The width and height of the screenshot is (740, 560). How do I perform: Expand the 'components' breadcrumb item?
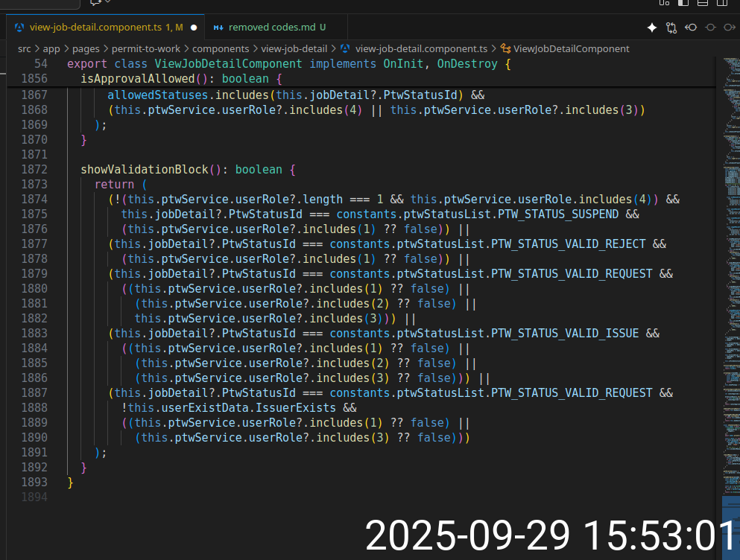tap(221, 49)
